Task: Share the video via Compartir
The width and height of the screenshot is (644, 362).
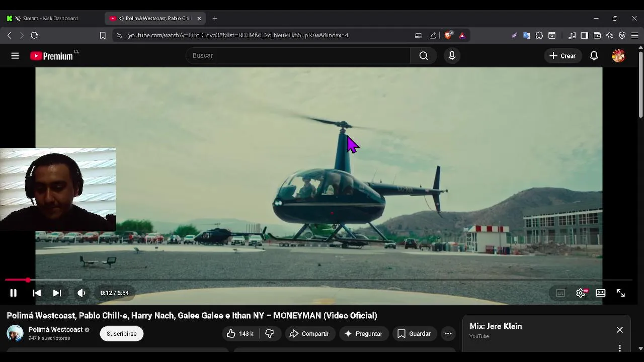Action: pyautogui.click(x=310, y=333)
